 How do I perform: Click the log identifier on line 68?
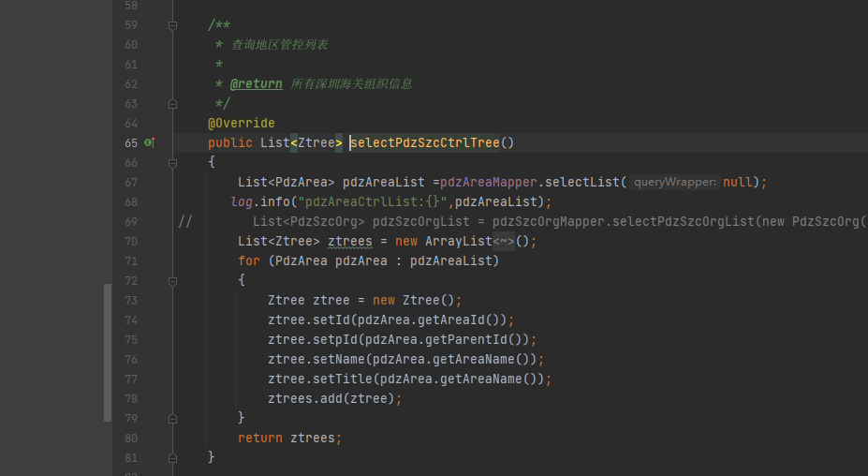pyautogui.click(x=242, y=201)
